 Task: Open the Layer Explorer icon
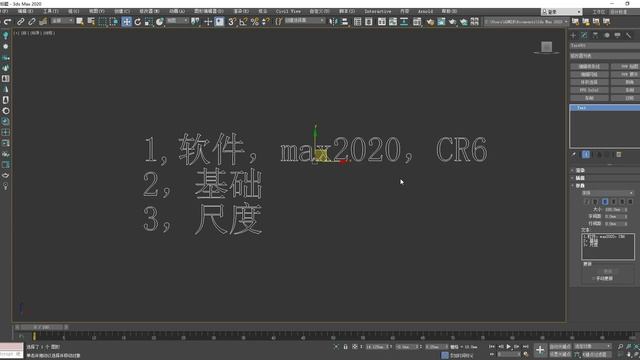(369, 22)
